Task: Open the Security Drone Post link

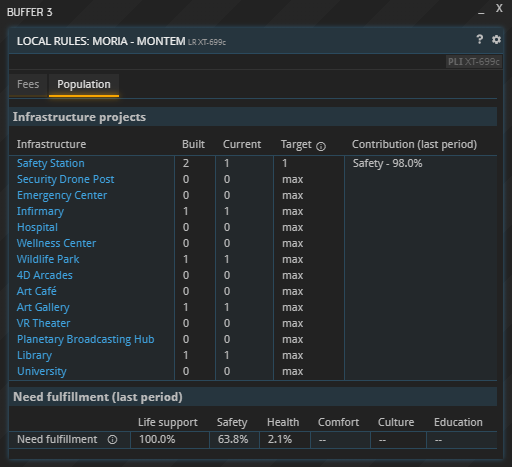Action: click(66, 179)
